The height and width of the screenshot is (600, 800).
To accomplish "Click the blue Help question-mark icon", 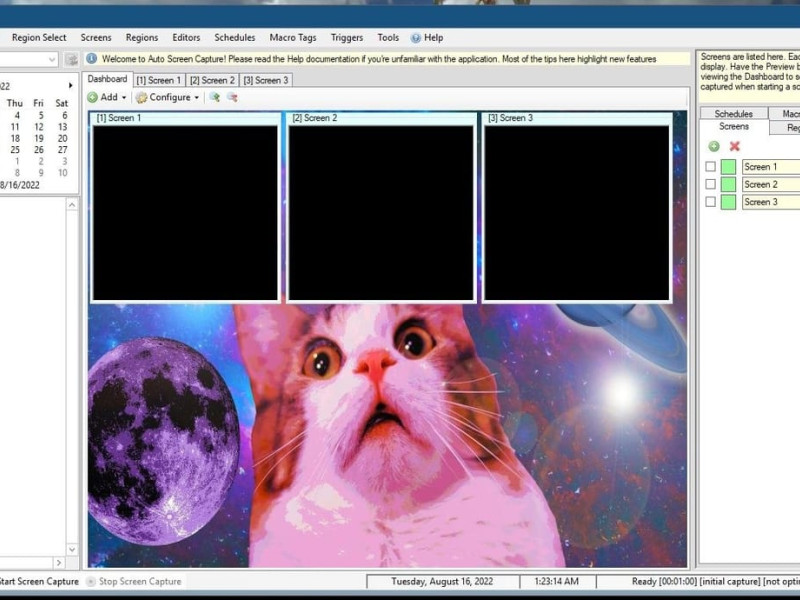I will tap(416, 38).
